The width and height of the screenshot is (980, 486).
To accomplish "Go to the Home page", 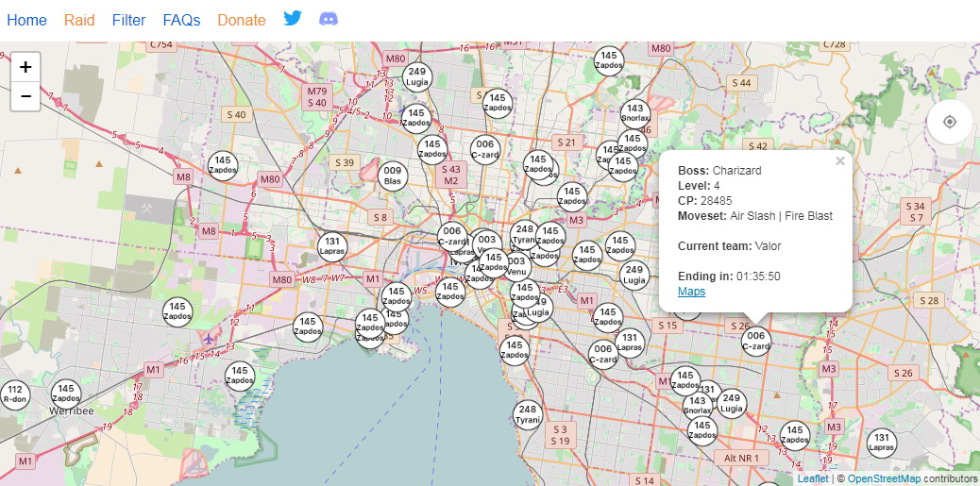I will pos(26,21).
